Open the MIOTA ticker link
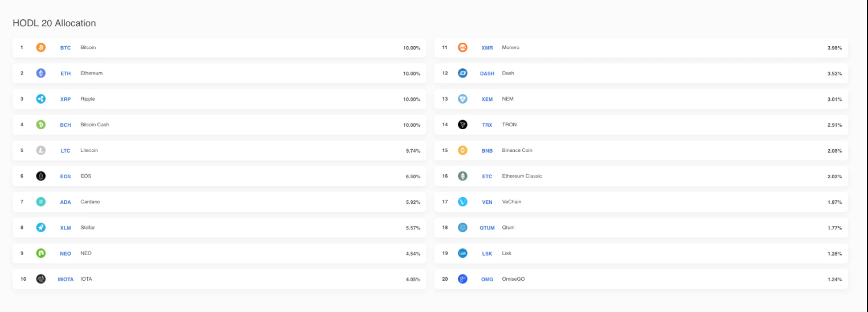This screenshot has width=868, height=312. 65,279
